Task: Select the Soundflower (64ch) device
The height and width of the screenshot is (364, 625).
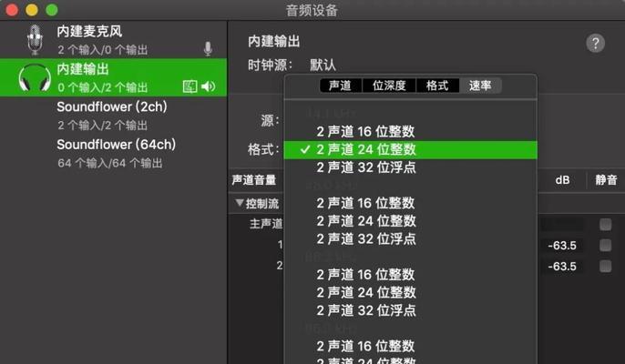Action: point(113,153)
